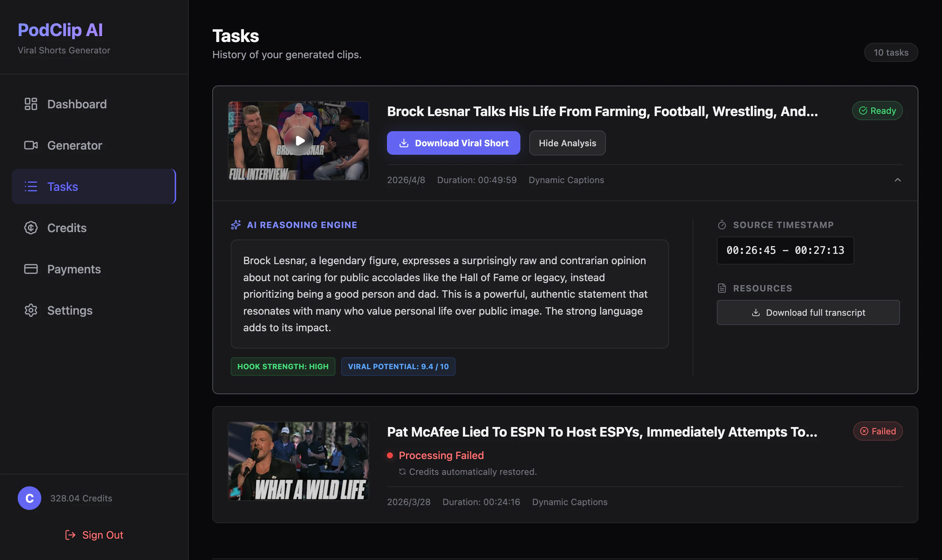Click the Ready status badge
The image size is (942, 560).
(877, 111)
